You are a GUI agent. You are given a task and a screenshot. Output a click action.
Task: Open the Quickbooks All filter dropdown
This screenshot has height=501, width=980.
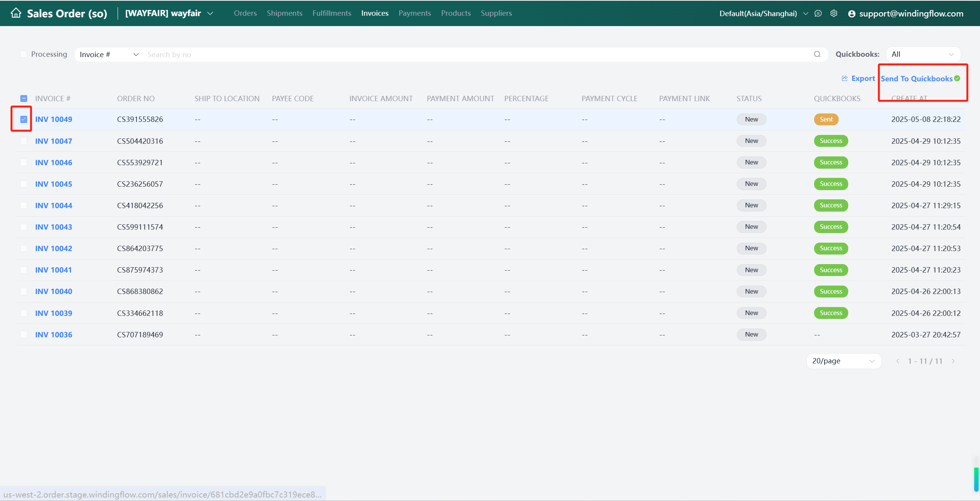pyautogui.click(x=923, y=54)
